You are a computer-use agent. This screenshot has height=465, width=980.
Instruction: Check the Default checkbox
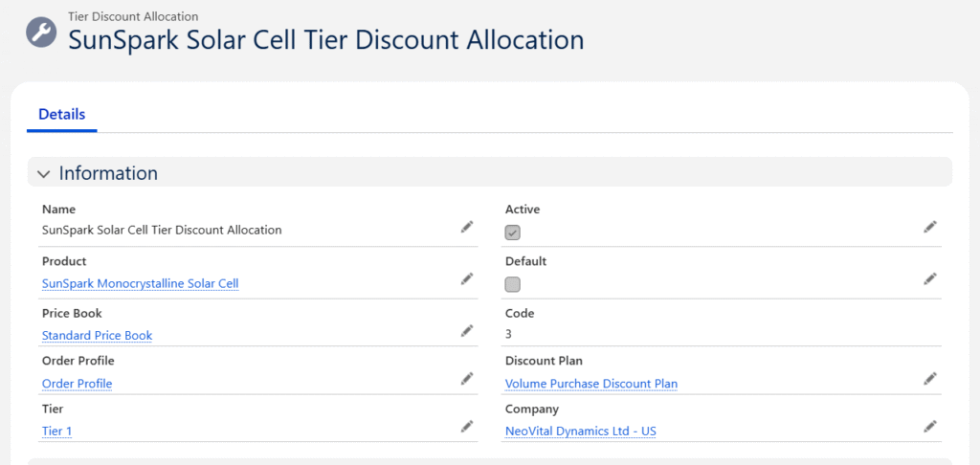pos(513,284)
